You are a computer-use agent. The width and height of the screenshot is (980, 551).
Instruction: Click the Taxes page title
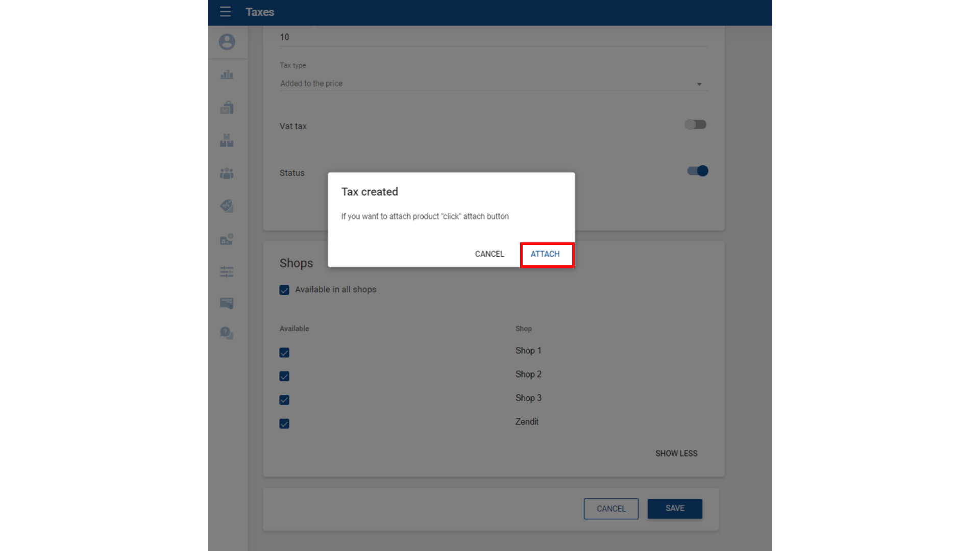(260, 12)
